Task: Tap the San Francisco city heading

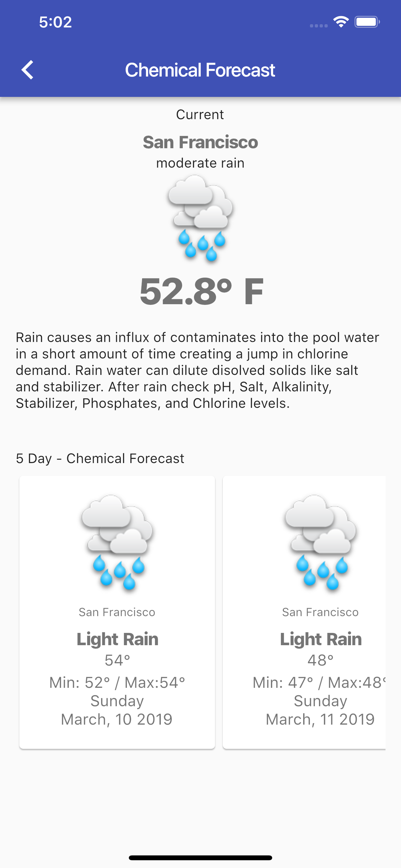Action: tap(200, 142)
